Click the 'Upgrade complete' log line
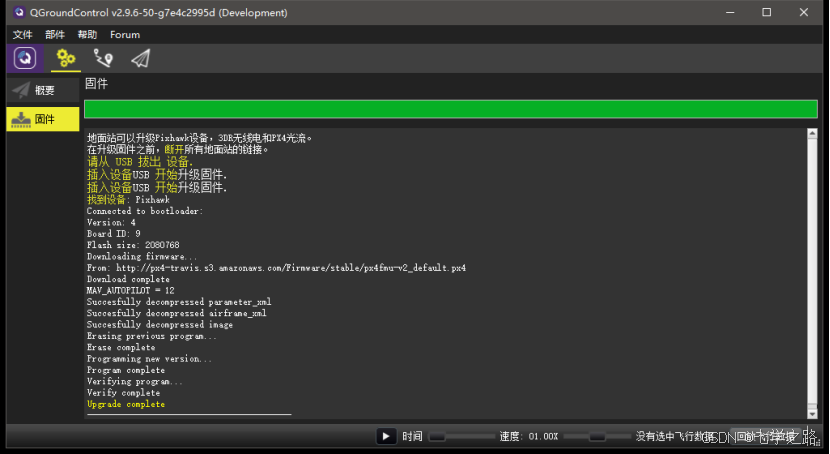830x454 pixels. coord(126,404)
